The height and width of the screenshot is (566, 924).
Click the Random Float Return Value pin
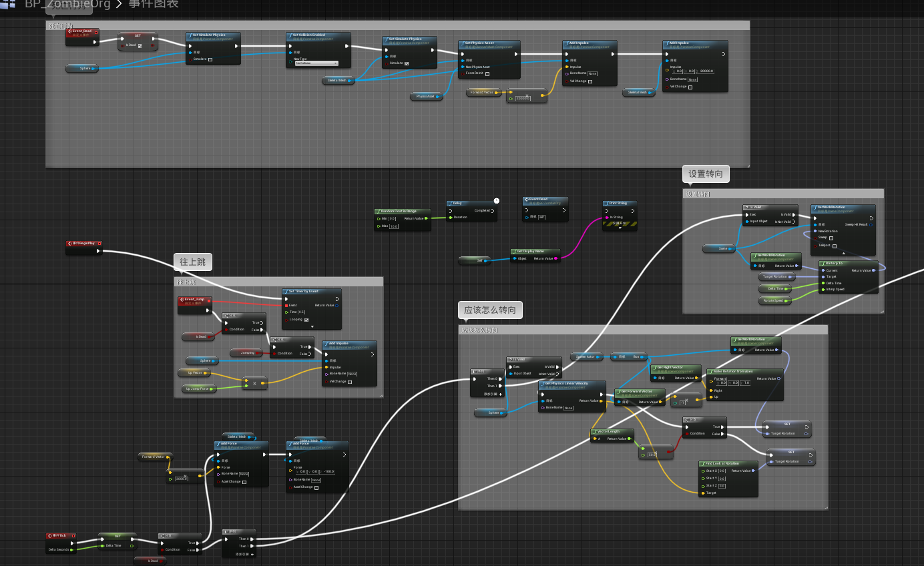point(426,218)
